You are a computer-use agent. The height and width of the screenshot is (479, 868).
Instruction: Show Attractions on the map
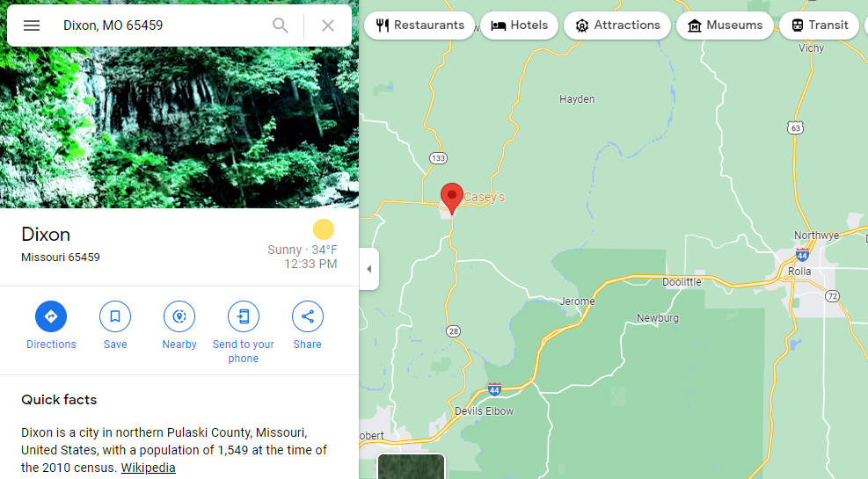(617, 25)
